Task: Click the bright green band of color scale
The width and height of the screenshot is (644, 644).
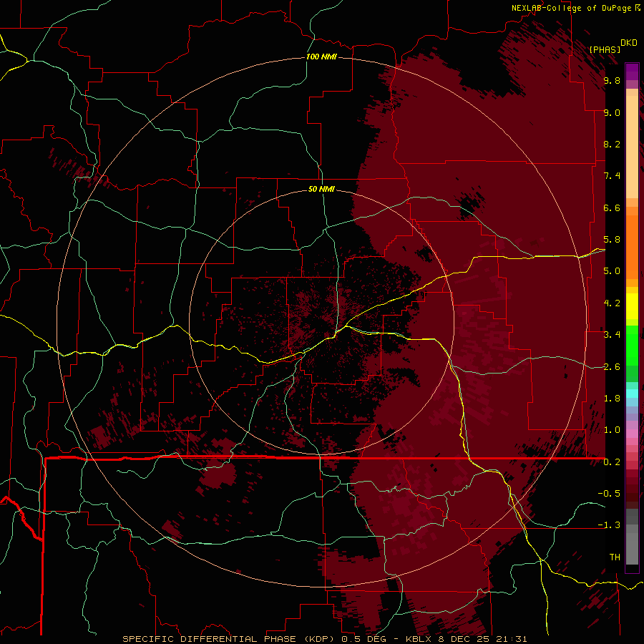Action: pos(632,345)
